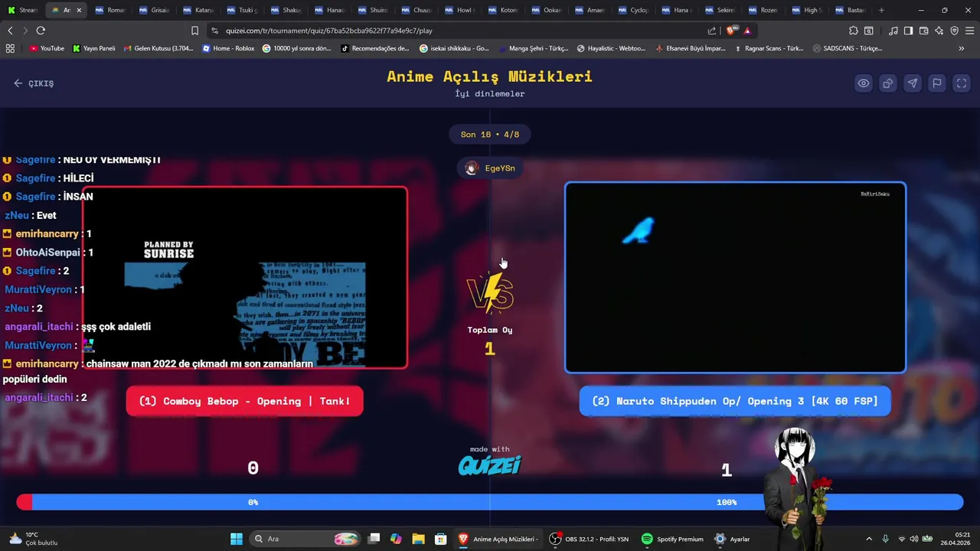Go back with the browser back arrow
This screenshot has width=980, height=551.
point(10,31)
